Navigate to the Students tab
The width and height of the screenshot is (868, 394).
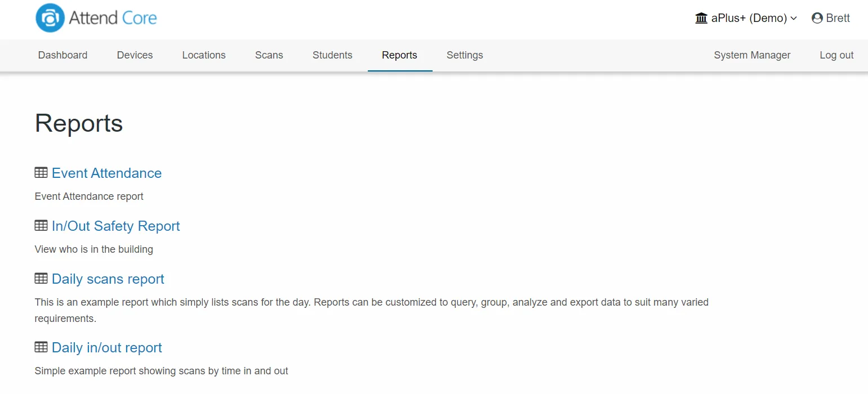[332, 55]
